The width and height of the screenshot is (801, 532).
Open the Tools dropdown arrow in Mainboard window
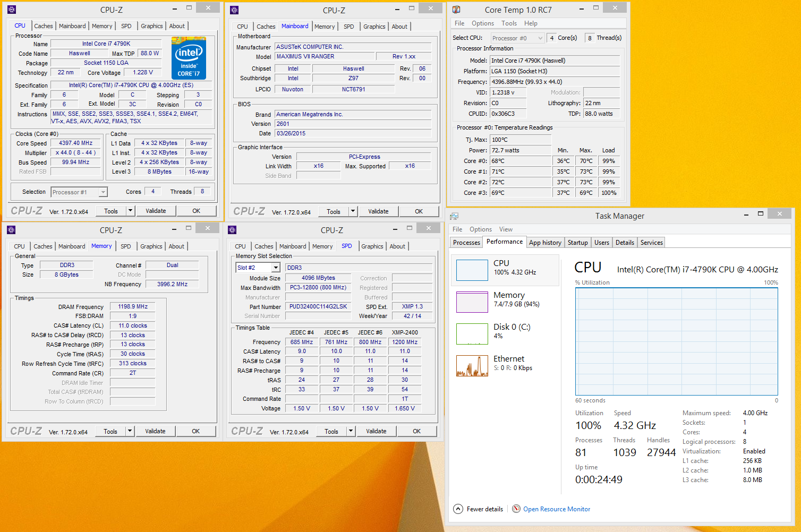tap(353, 211)
